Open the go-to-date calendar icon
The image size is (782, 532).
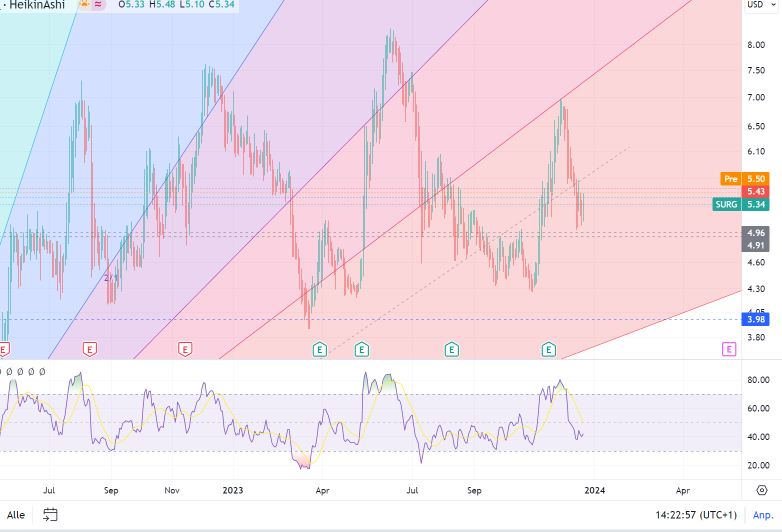(50, 514)
